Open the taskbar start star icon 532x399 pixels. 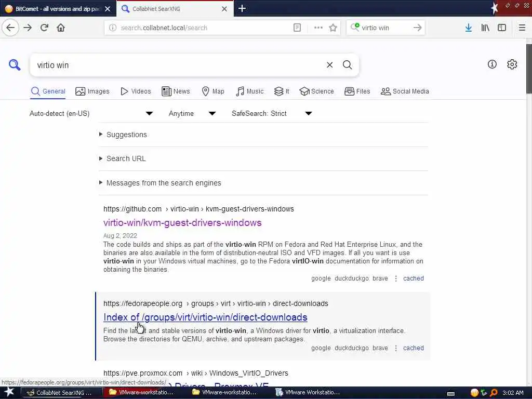pos(9,392)
